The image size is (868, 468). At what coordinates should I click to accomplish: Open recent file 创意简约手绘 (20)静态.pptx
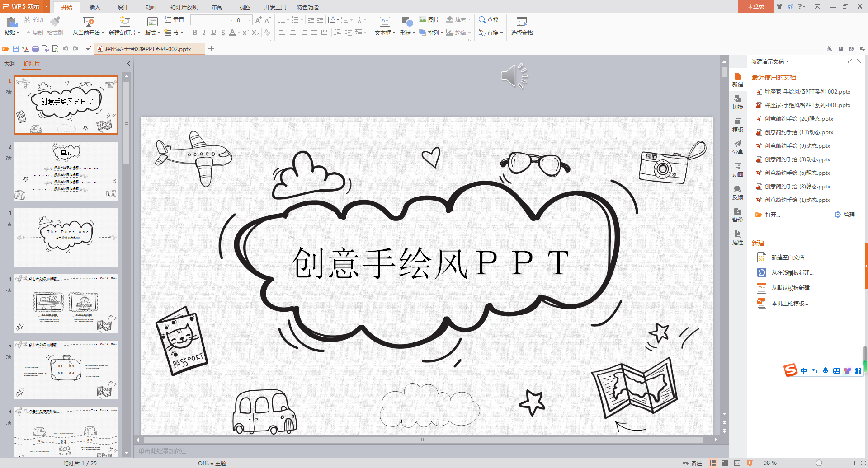pos(799,119)
